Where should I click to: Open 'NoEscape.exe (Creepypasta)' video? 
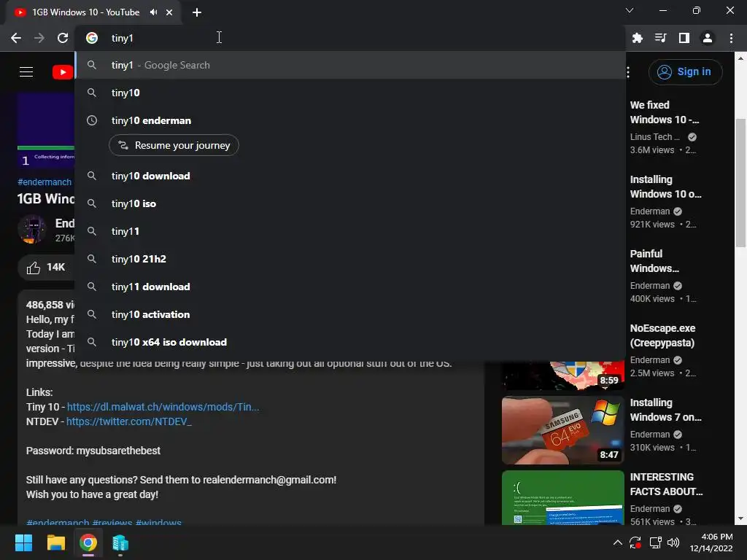662,335
